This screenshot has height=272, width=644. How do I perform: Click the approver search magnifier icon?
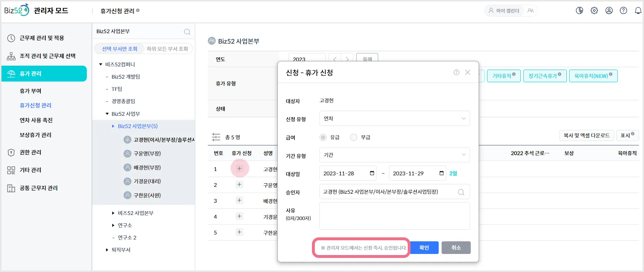coord(461,192)
